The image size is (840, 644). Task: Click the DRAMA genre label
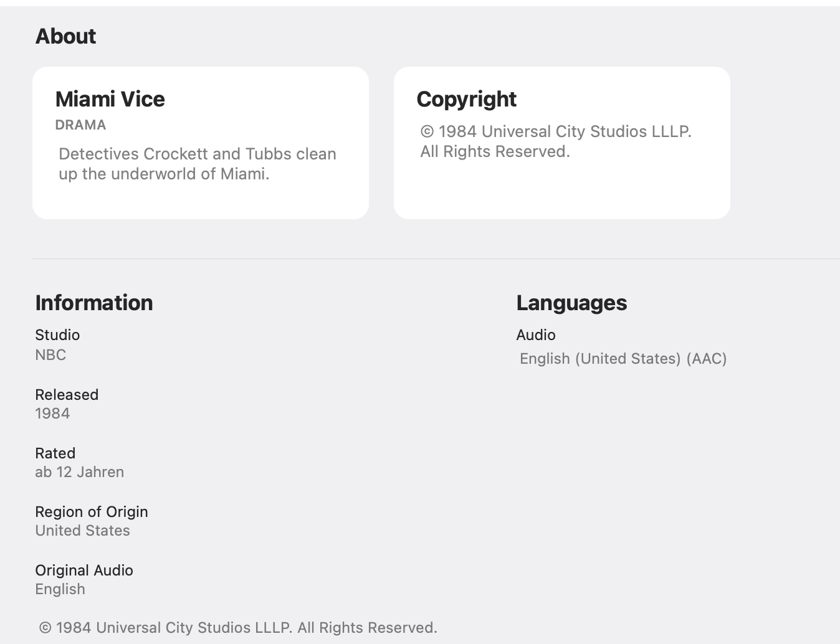80,125
